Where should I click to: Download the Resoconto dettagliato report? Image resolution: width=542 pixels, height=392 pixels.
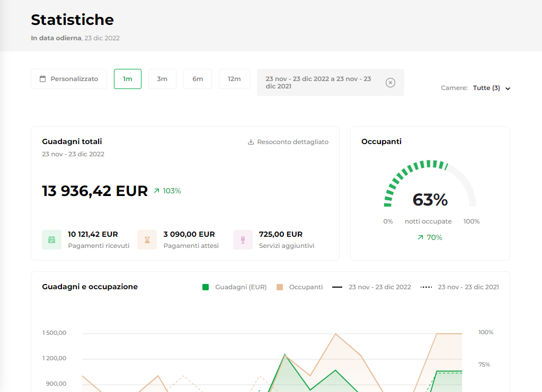(288, 142)
